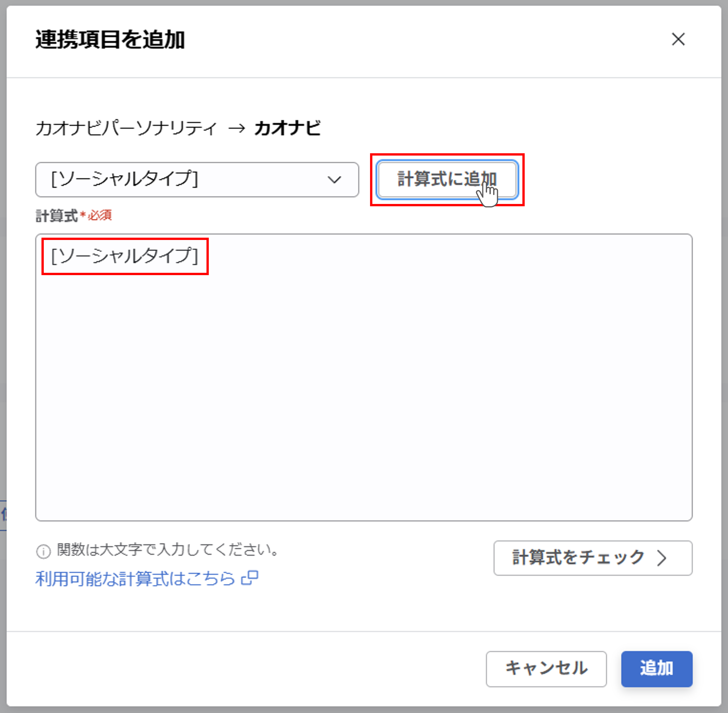Open the [ソーシャルタイプ] dropdown
The image size is (728, 713).
197,179
